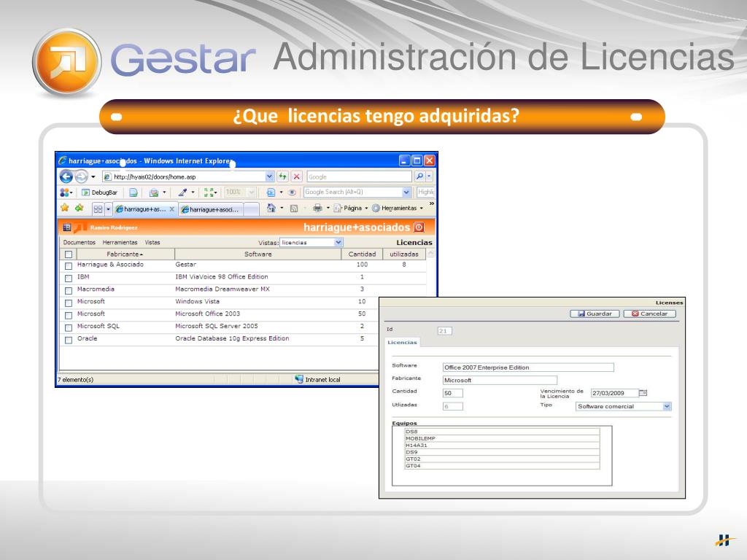747x560 pixels.
Task: Open the 100% zoom dropdown
Action: [x=252, y=192]
